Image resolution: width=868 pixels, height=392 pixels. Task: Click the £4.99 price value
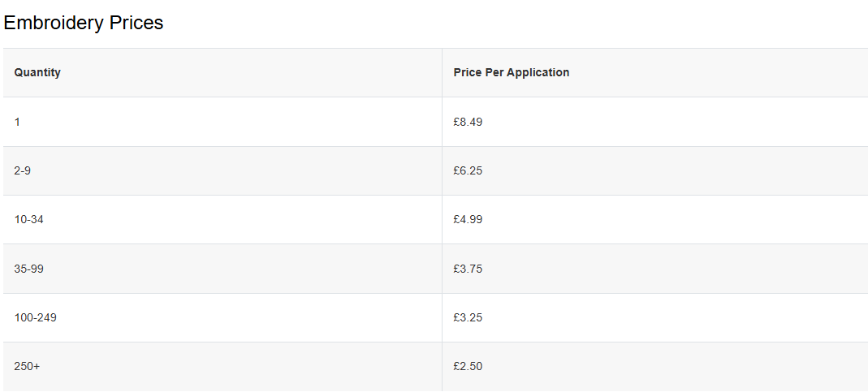[468, 219]
